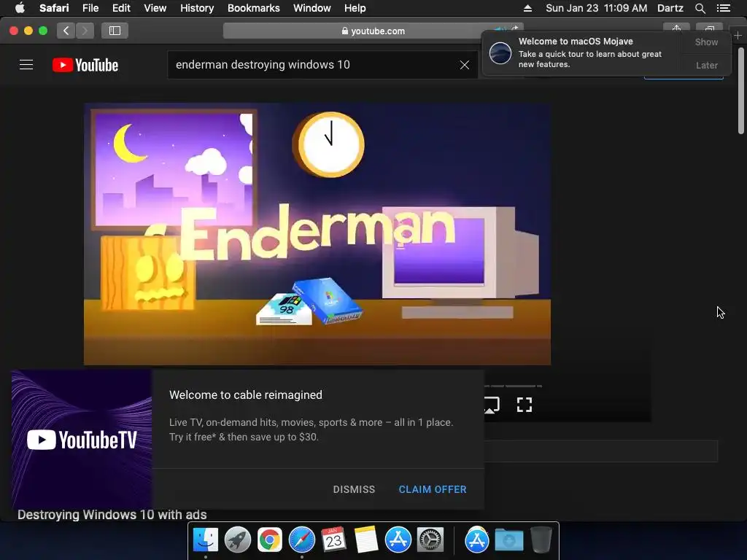Toggle the Safari sidebar button
Screen dimensions: 747x560
point(115,31)
